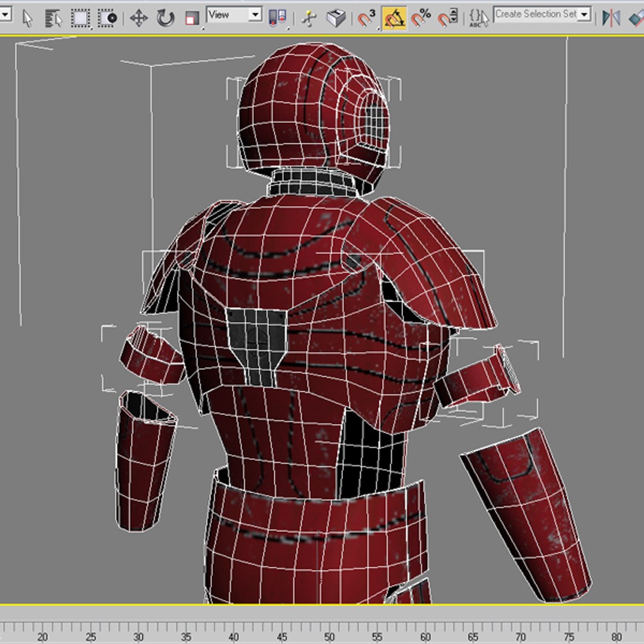Choose the Rectangular Selection Region tool
Image resolution: width=644 pixels, height=644 pixels.
(x=80, y=18)
